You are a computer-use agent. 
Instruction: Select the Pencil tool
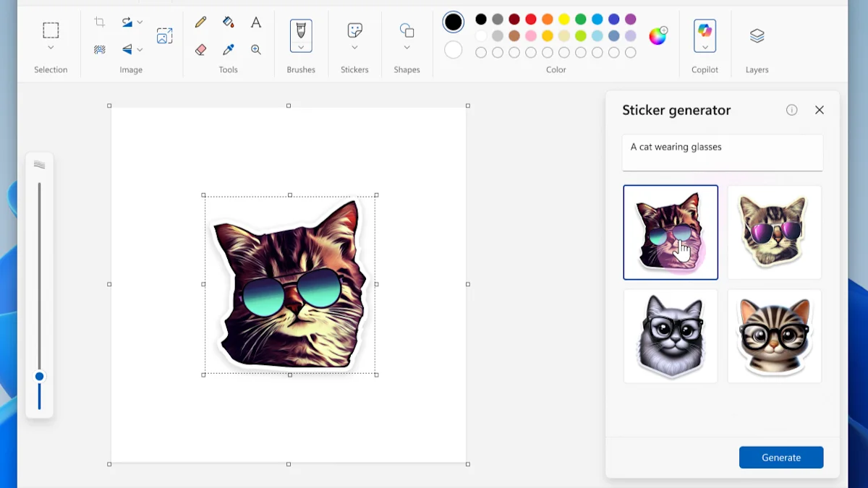click(201, 22)
